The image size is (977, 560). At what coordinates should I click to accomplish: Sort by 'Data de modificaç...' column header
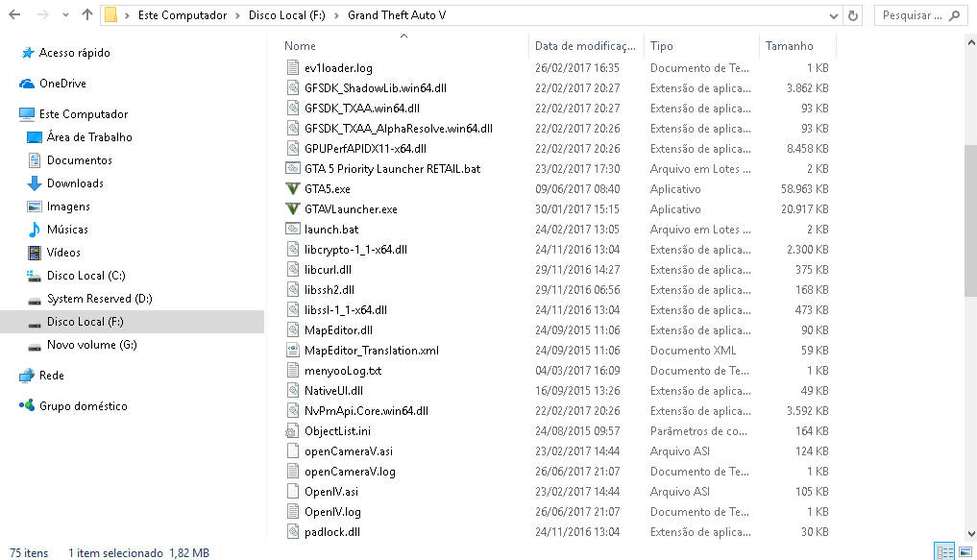pyautogui.click(x=585, y=46)
